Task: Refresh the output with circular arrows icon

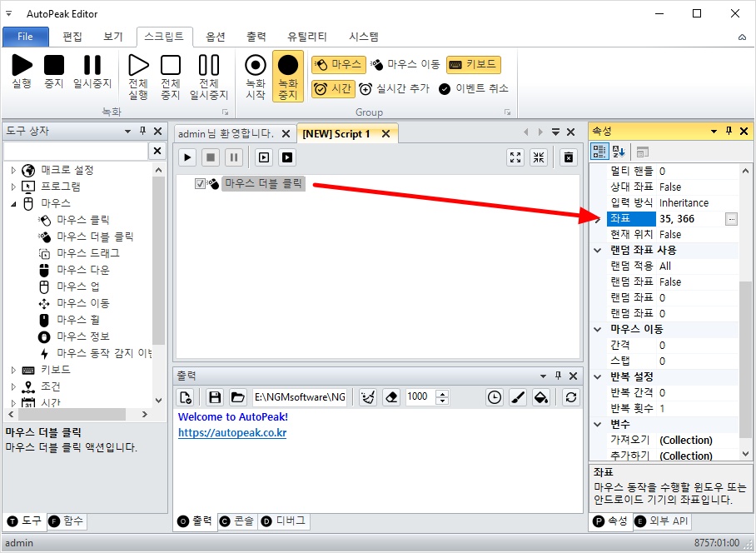Action: (571, 397)
